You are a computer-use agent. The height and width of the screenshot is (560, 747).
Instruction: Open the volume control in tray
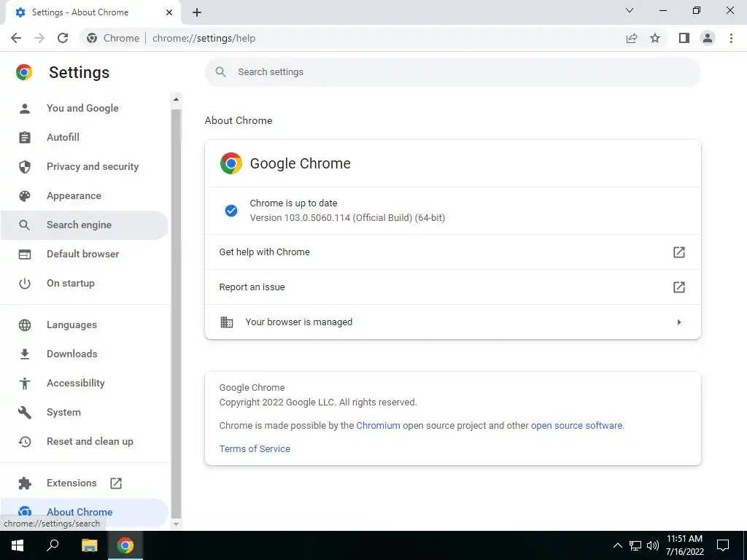coord(653,545)
